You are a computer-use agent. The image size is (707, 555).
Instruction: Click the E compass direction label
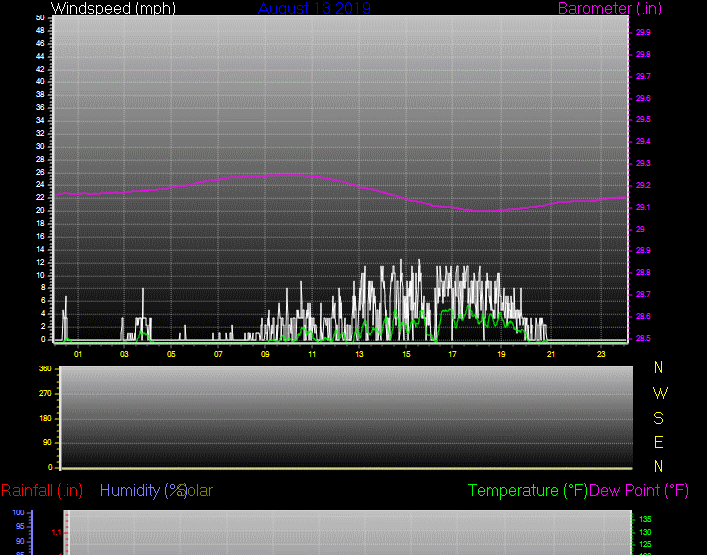click(x=658, y=443)
